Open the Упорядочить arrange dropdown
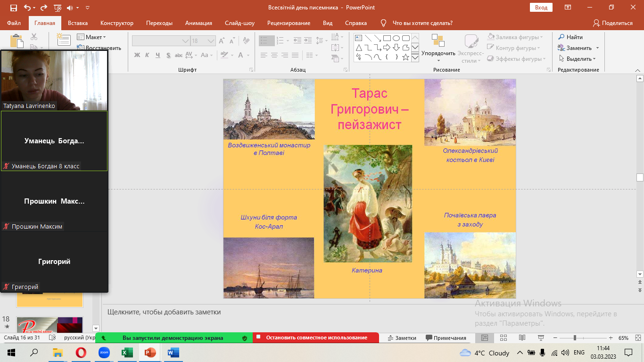The width and height of the screenshot is (644, 362). (438, 48)
